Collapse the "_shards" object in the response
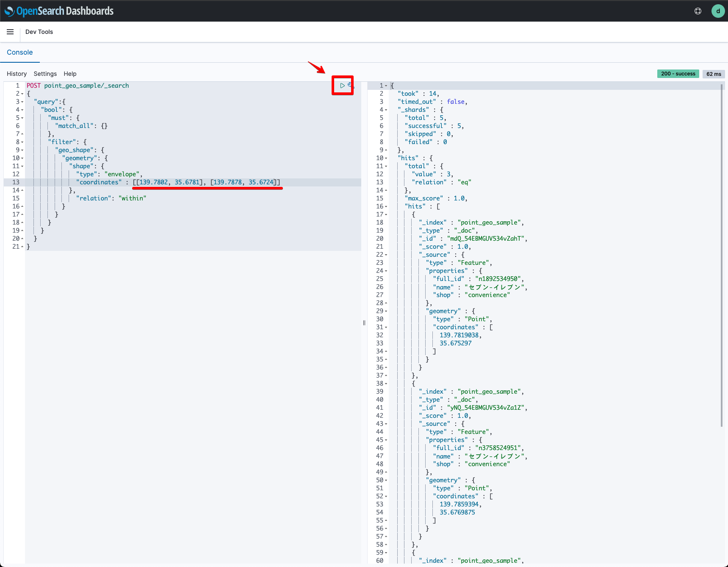 (387, 110)
